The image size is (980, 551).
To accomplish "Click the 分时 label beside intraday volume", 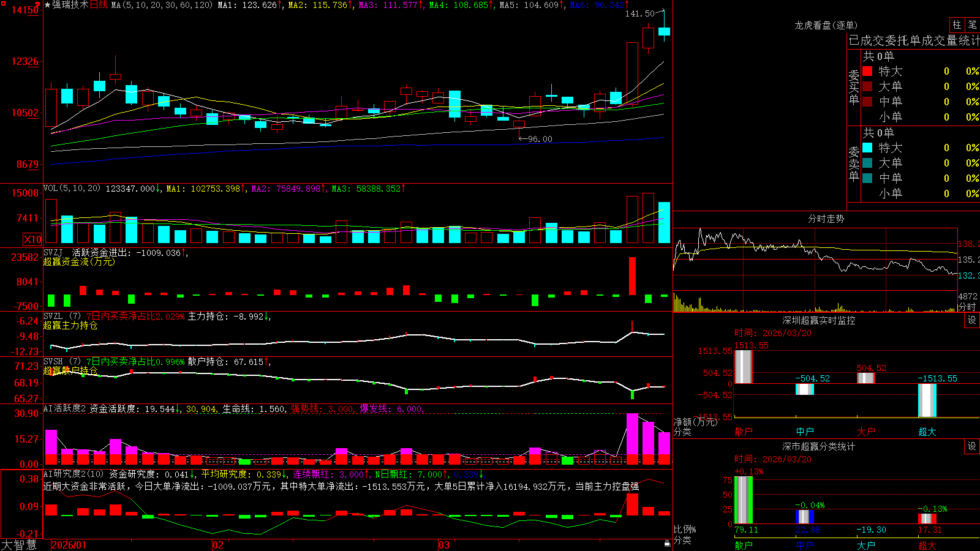I will point(967,307).
